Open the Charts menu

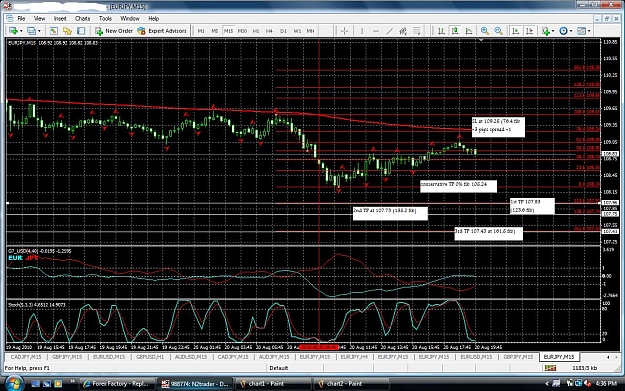click(83, 18)
